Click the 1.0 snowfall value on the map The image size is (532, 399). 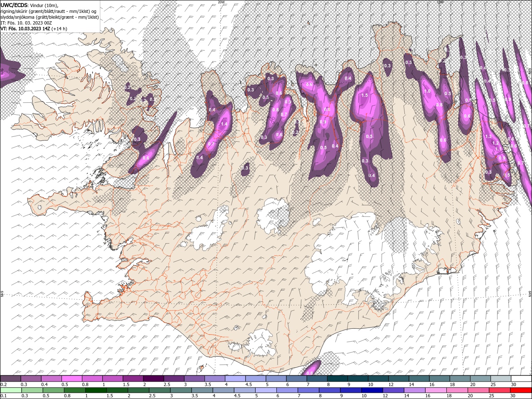click(427, 91)
